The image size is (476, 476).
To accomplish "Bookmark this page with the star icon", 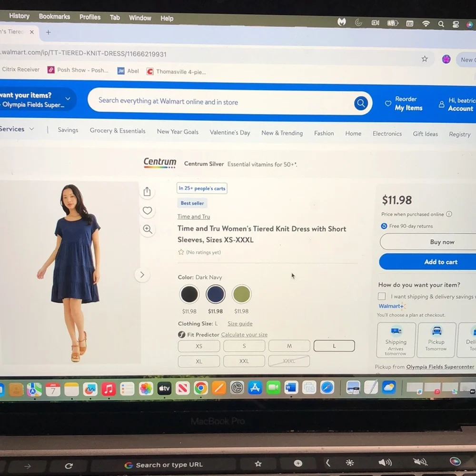I will pyautogui.click(x=425, y=59).
